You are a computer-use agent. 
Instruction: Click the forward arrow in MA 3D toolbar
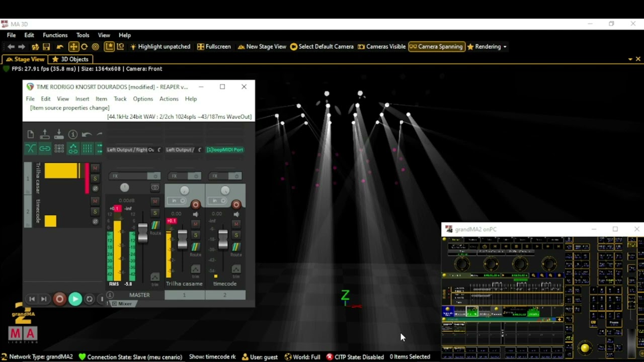click(x=22, y=47)
